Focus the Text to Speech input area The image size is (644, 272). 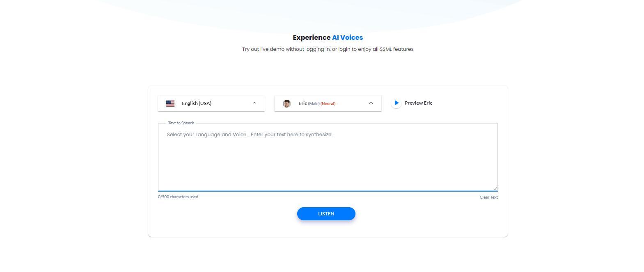[328, 157]
